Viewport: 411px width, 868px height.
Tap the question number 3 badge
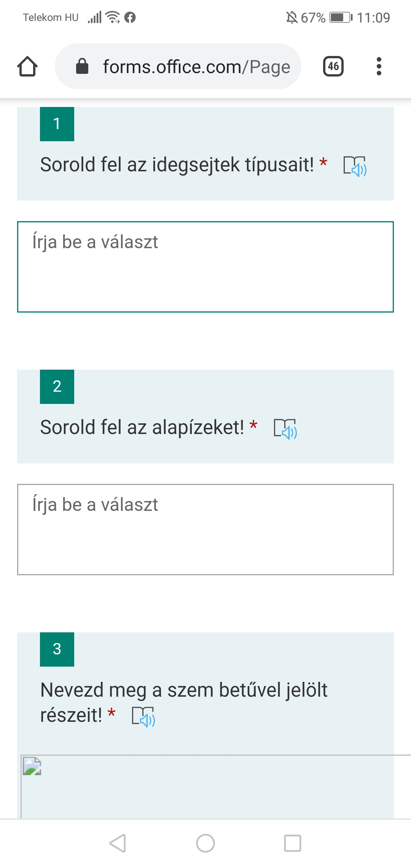point(57,649)
